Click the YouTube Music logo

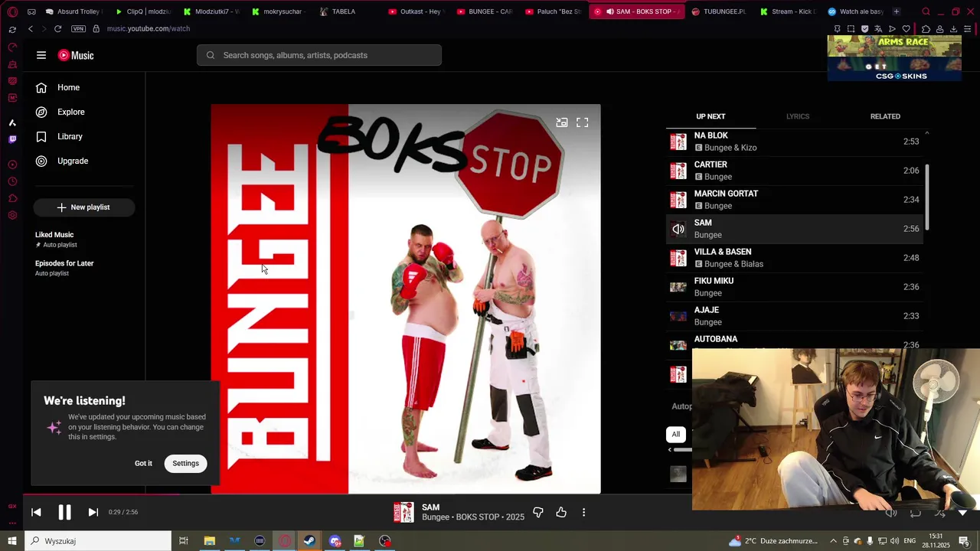coord(76,55)
